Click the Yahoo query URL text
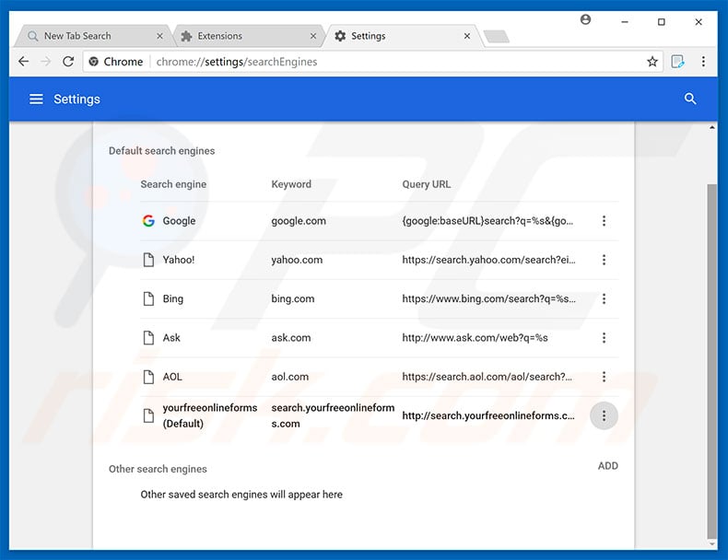 (488, 260)
